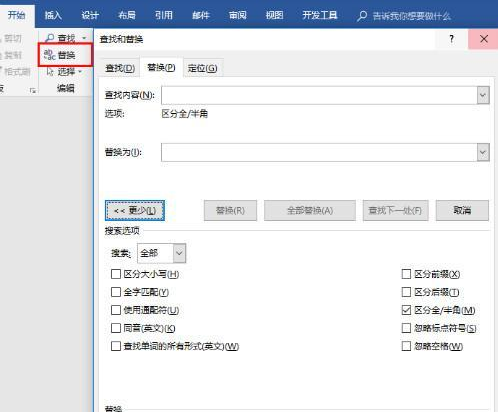Expand the 查找内容 history dropdown
The image size is (498, 412).
tap(483, 95)
